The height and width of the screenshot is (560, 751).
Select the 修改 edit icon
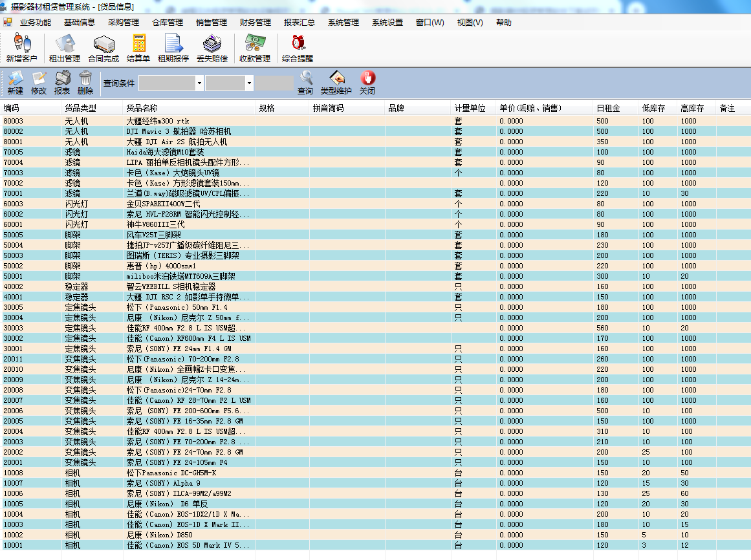click(39, 81)
